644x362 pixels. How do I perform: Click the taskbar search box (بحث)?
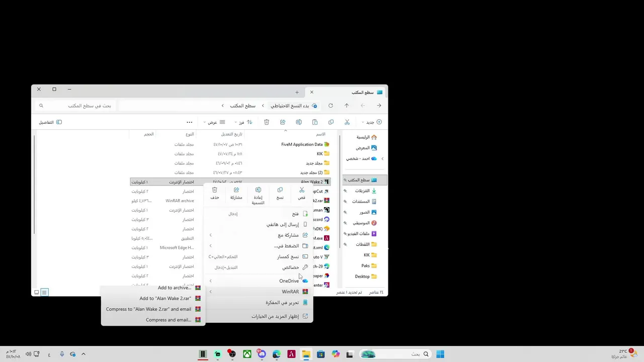point(395,354)
